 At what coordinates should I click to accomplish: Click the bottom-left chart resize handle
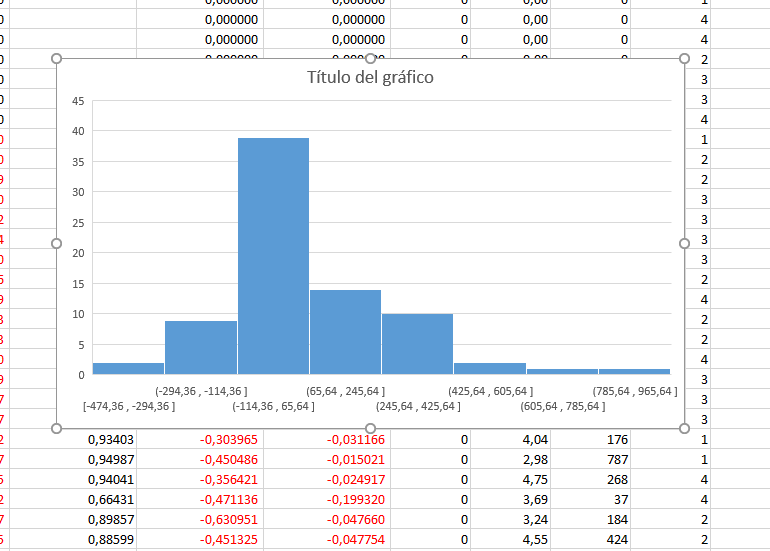(x=56, y=429)
